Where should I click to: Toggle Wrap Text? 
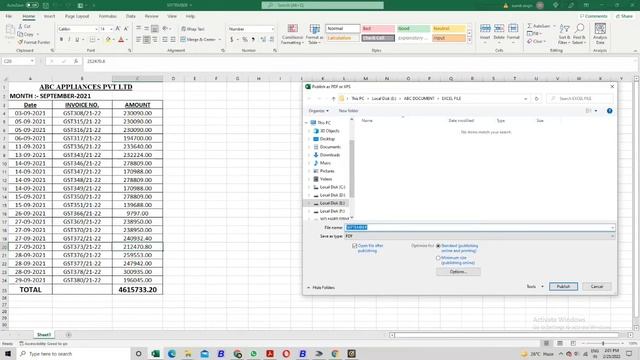[x=193, y=29]
